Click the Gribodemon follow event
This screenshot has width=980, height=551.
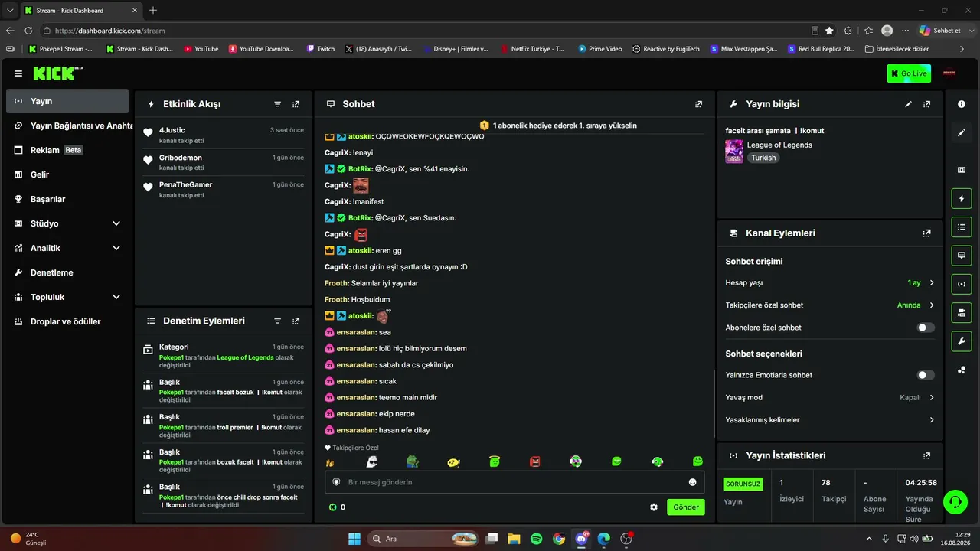point(224,162)
